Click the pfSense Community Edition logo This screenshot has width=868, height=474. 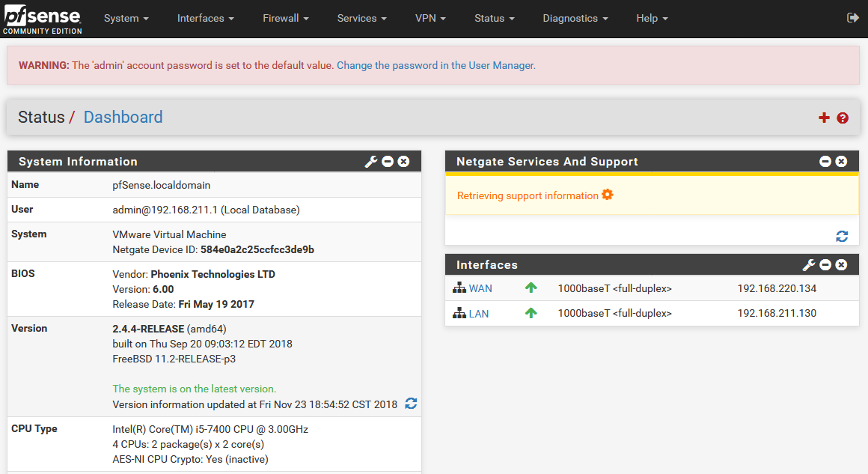pyautogui.click(x=43, y=19)
